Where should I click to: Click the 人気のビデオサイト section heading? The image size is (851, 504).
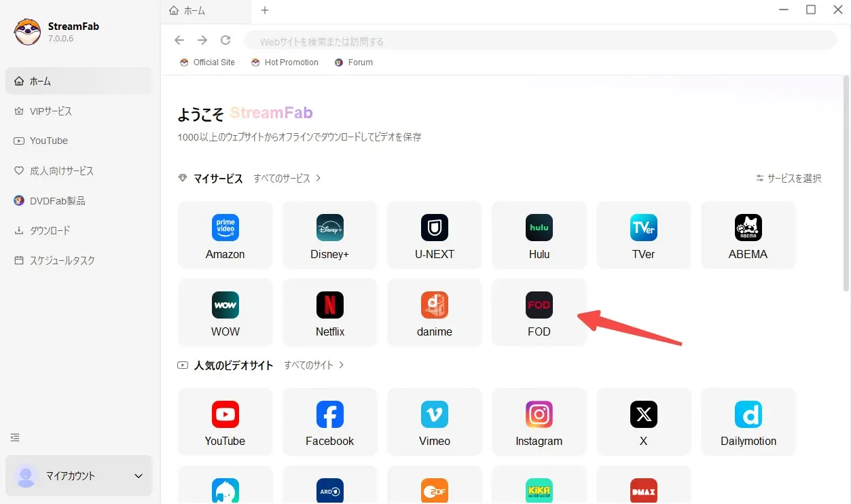tap(234, 365)
